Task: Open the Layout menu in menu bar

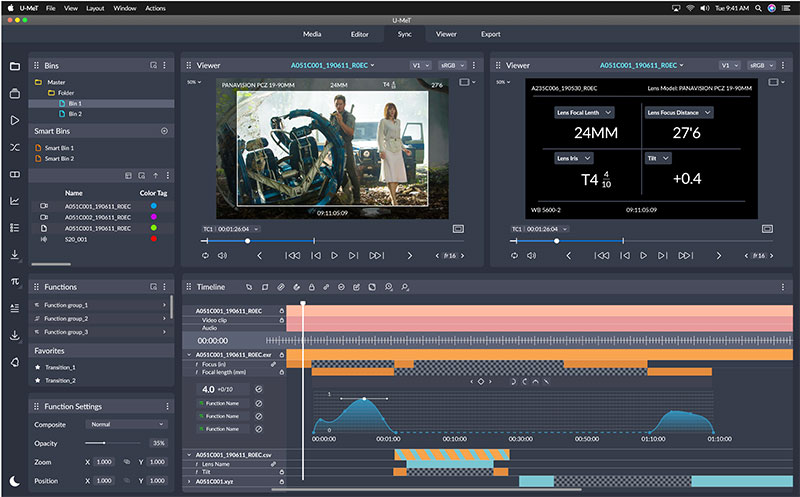Action: (x=95, y=7)
